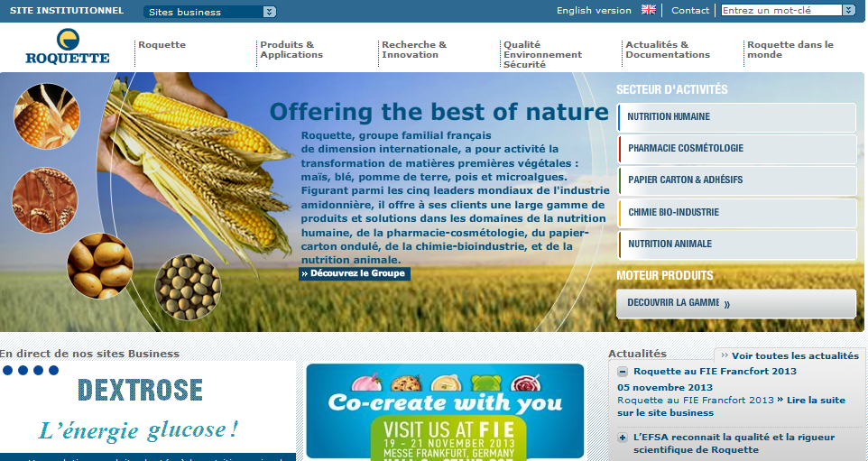
Task: Open Produits & Applications menu
Action: (291, 50)
